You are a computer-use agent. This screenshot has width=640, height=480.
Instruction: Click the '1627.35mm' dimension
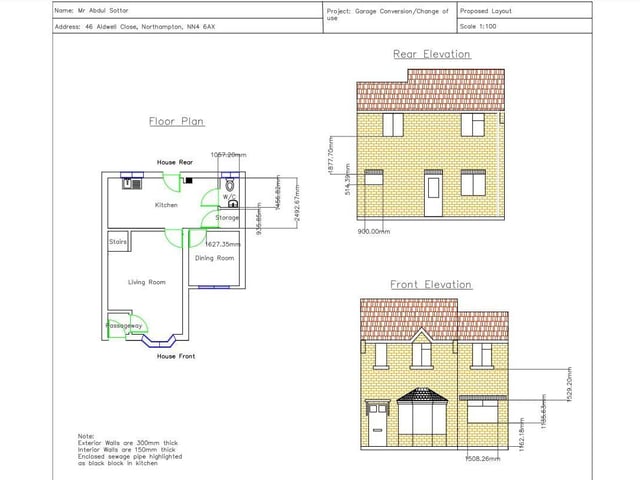point(222,244)
